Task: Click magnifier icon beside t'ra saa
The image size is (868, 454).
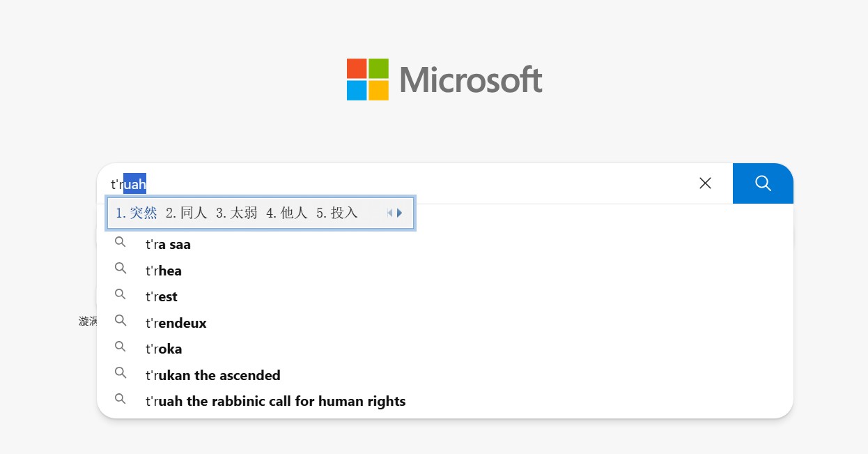Action: point(121,242)
